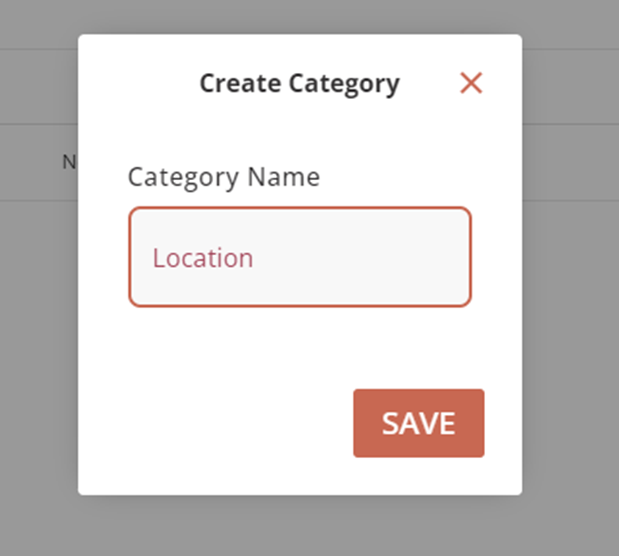Dismiss the dialog with the X
619x556 pixels.
click(471, 83)
